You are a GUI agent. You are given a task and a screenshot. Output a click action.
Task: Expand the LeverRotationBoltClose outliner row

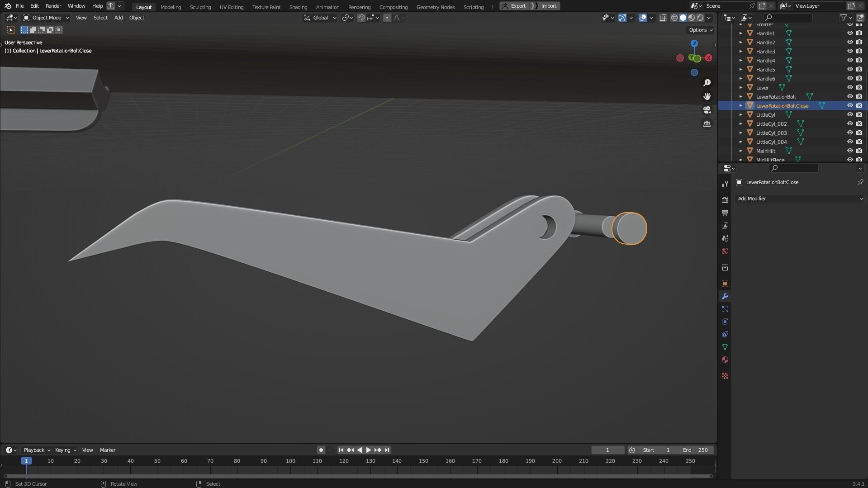(741, 105)
